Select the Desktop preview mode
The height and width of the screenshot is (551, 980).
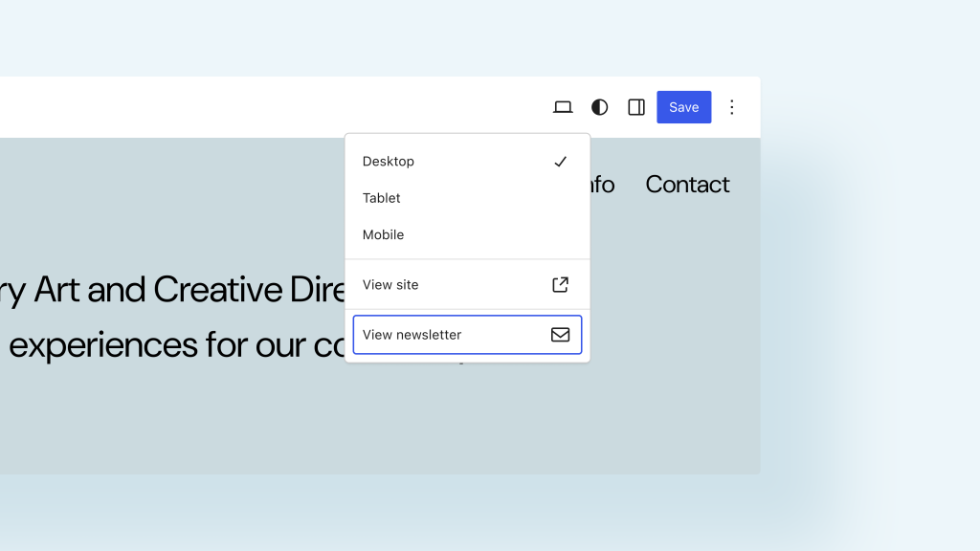tap(389, 162)
